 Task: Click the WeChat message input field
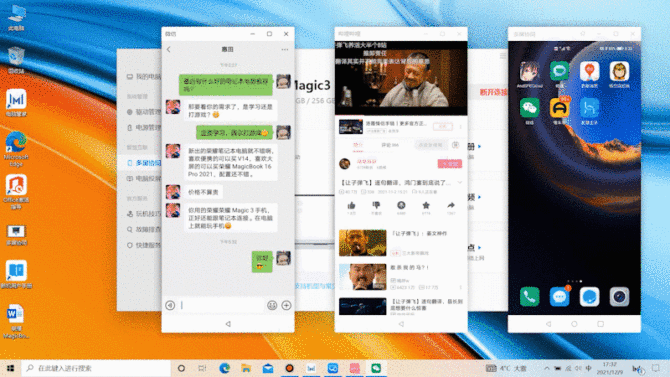click(x=221, y=305)
